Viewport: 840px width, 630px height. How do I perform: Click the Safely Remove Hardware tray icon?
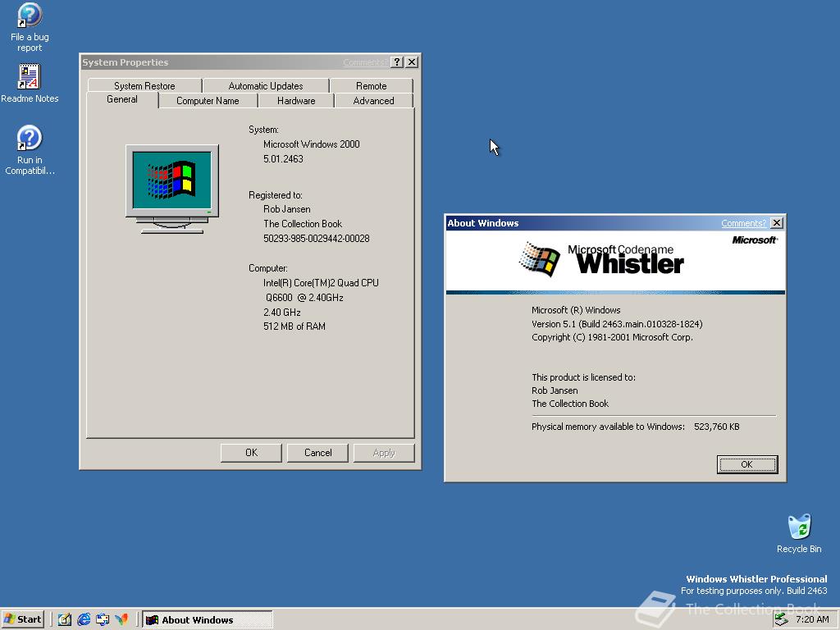coord(782,619)
